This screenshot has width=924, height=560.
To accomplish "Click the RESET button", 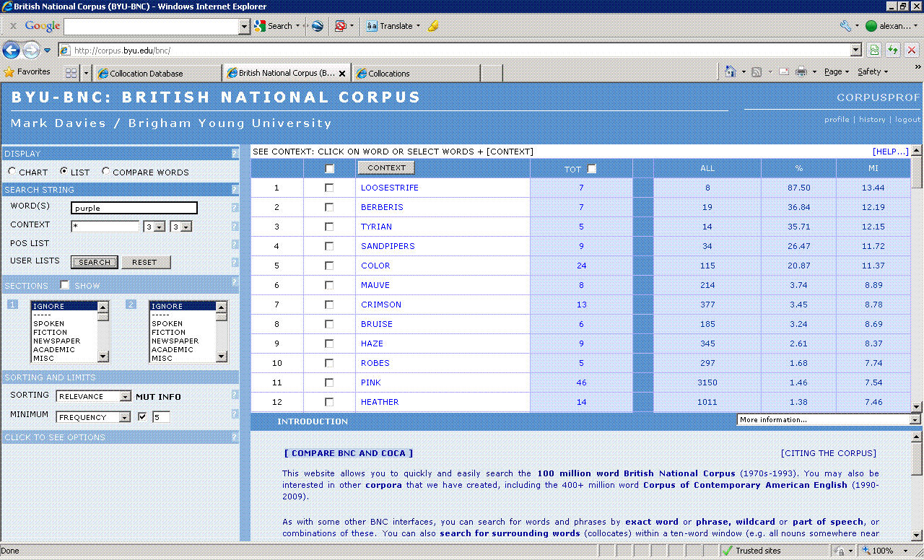I will (144, 262).
